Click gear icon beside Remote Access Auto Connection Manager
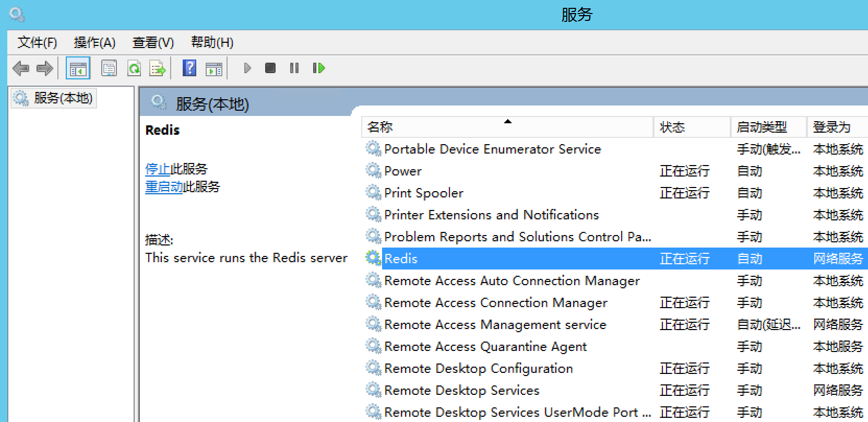Screen dimensions: 868x422 (373, 280)
